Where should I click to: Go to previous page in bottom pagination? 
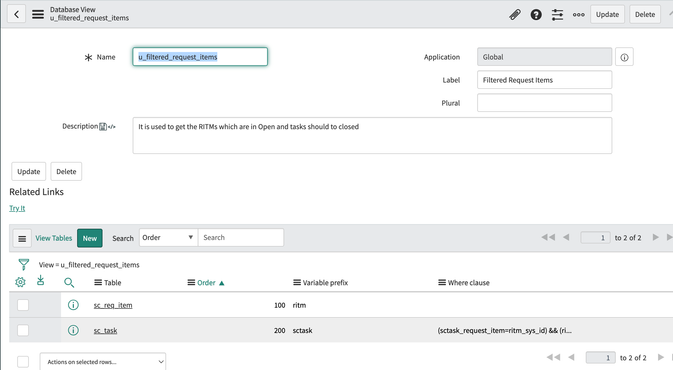(571, 357)
